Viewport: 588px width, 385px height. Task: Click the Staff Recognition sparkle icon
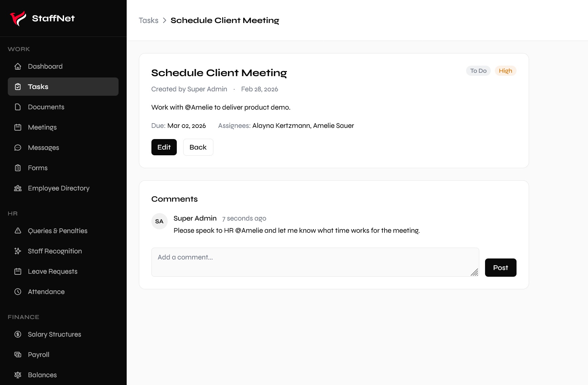tap(18, 251)
